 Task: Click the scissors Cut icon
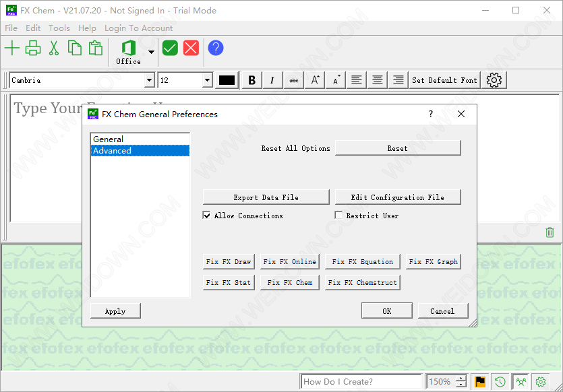click(54, 48)
